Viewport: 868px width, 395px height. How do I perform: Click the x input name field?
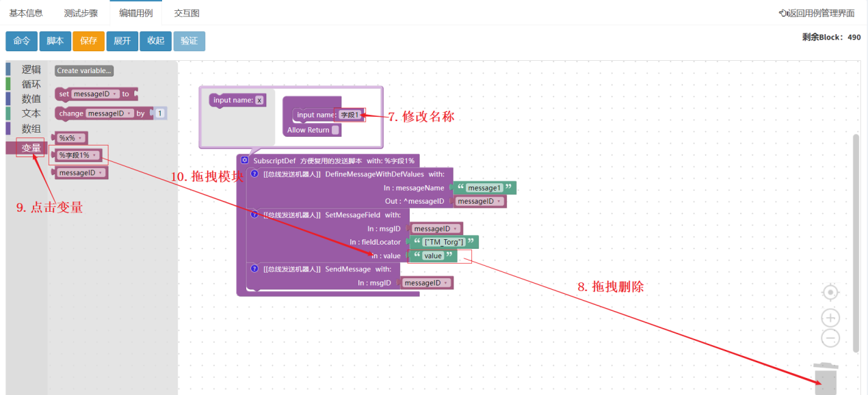(259, 100)
